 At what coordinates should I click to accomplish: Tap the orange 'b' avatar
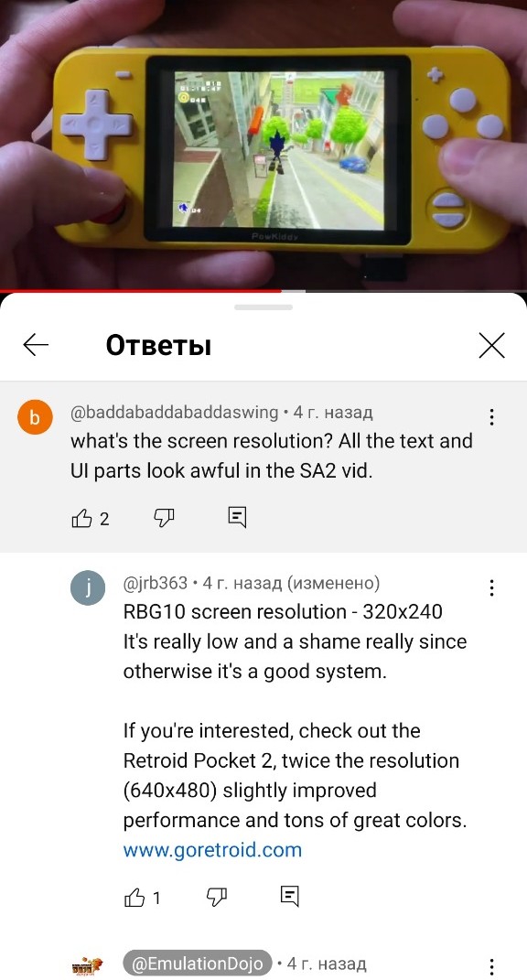point(35,417)
